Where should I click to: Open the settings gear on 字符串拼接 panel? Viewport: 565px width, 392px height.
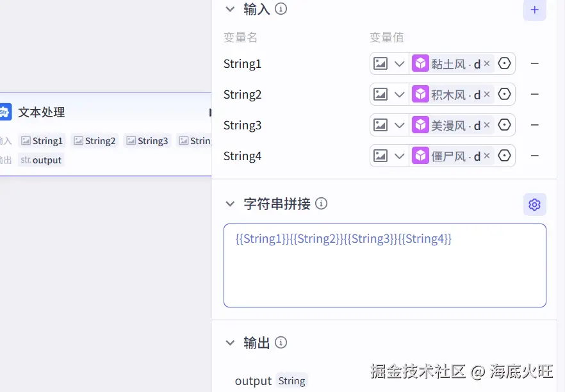coord(534,204)
